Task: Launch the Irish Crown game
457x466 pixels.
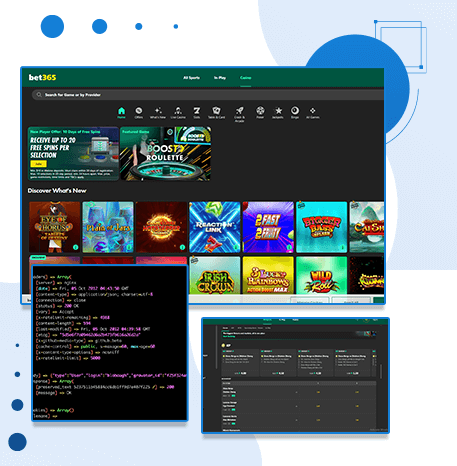Action: [215, 275]
